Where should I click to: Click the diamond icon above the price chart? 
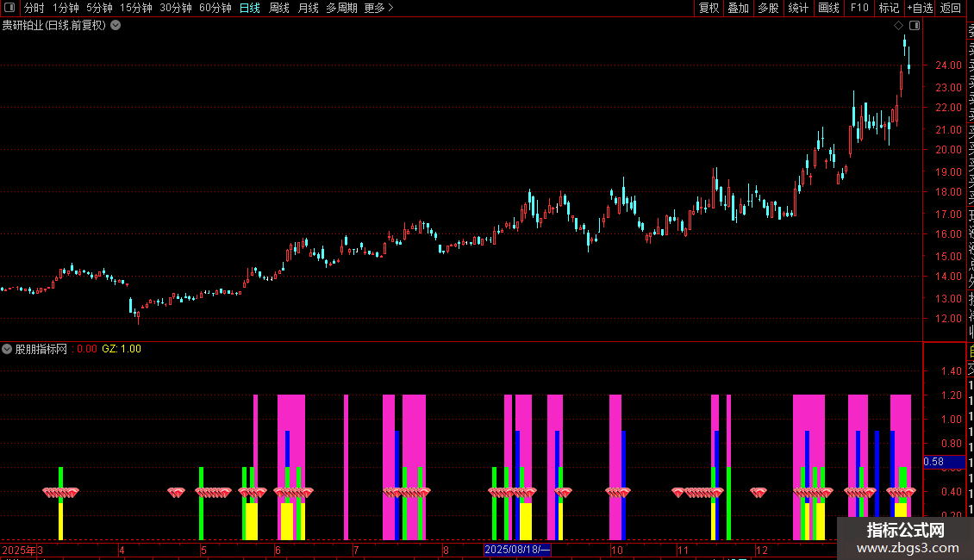(x=898, y=26)
